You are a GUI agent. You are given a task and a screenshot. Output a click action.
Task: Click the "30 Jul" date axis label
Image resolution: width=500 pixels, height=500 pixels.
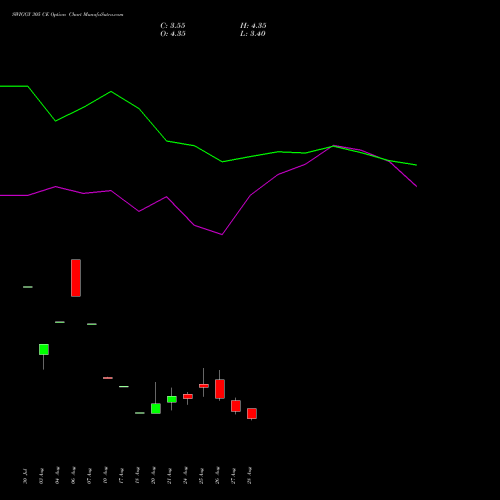(x=25, y=476)
